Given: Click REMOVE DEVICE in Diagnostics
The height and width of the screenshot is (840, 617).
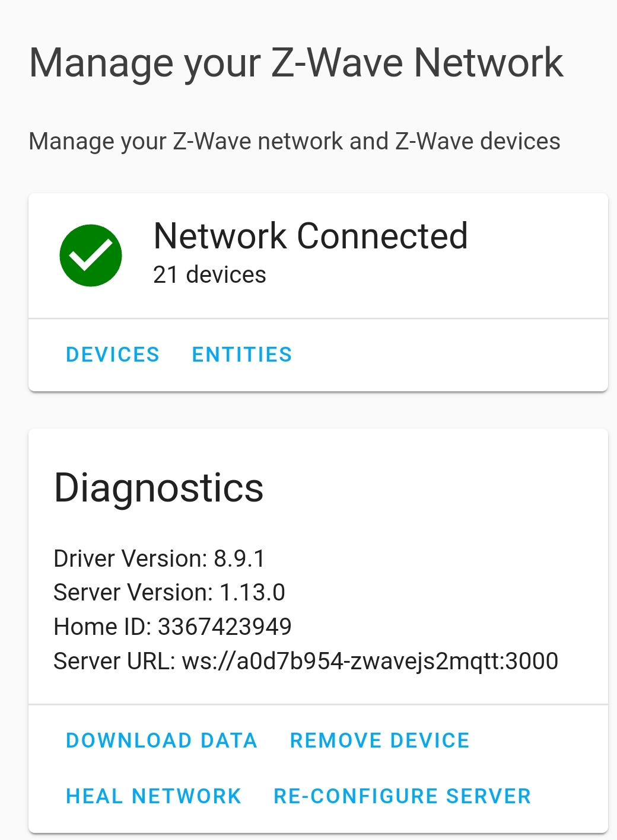Looking at the screenshot, I should (x=379, y=740).
